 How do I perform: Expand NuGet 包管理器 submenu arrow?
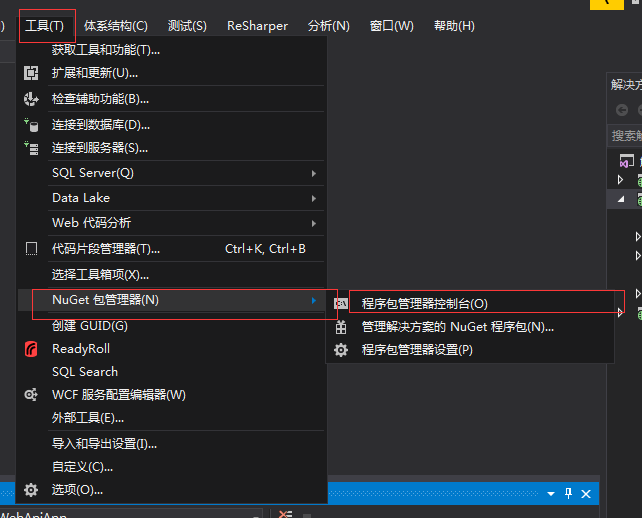tap(314, 301)
